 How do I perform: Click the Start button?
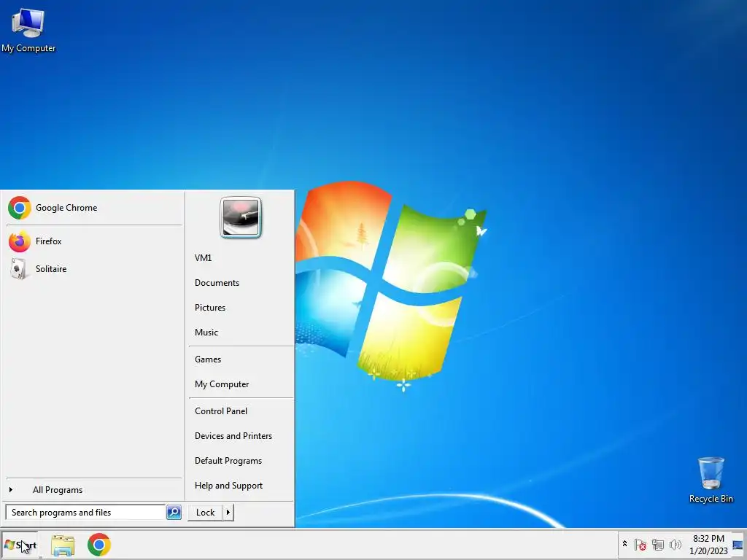click(x=20, y=545)
